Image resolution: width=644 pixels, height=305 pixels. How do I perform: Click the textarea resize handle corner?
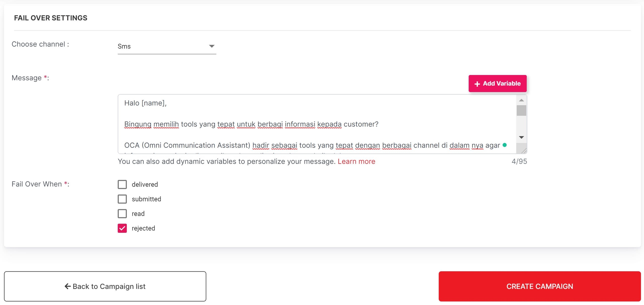(524, 151)
